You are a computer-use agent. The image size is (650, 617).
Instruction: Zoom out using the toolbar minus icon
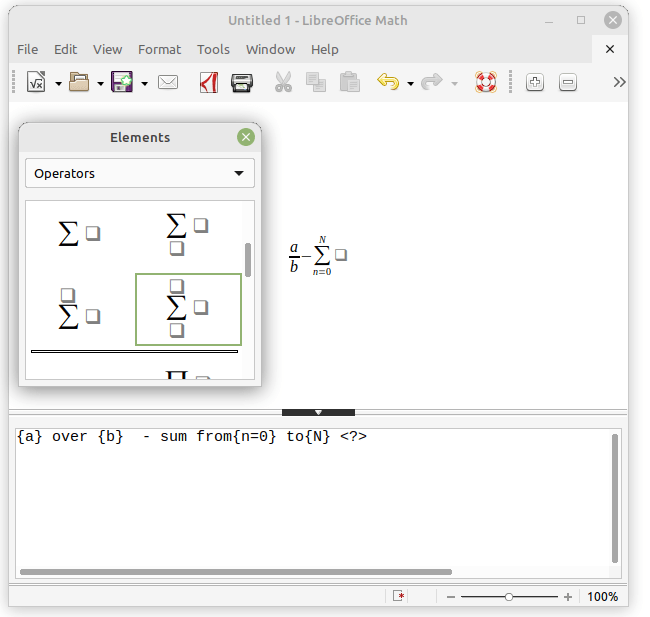click(568, 83)
